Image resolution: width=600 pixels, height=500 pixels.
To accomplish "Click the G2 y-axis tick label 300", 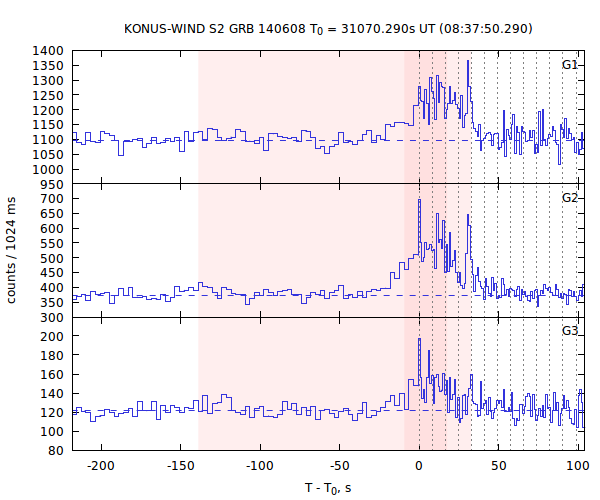I will 52,318.
